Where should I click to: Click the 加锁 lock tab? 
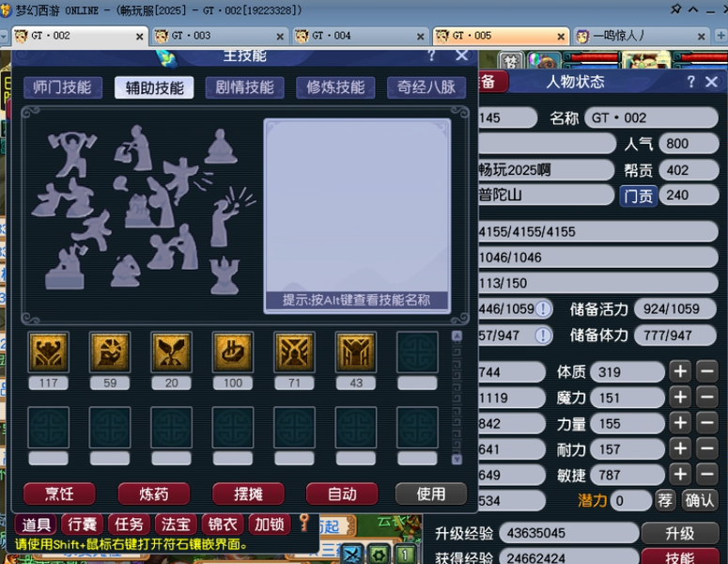click(x=270, y=524)
